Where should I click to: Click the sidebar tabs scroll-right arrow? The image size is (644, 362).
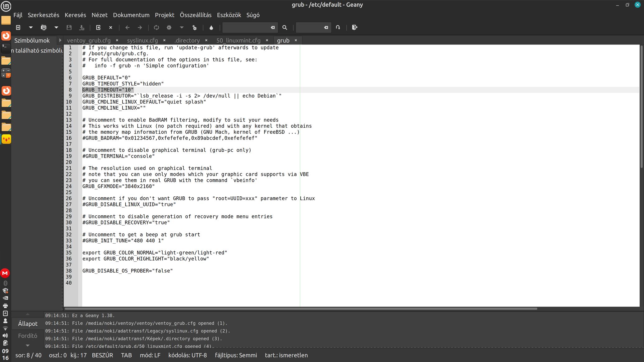60,40
